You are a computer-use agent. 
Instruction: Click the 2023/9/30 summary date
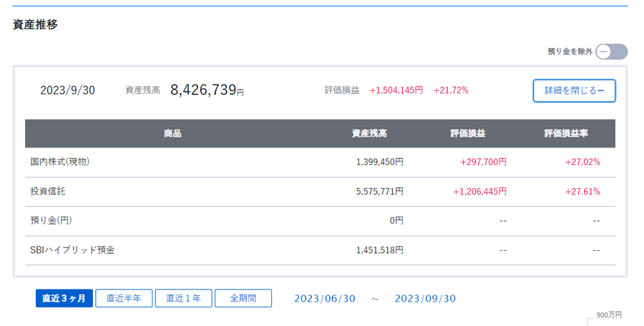[67, 90]
